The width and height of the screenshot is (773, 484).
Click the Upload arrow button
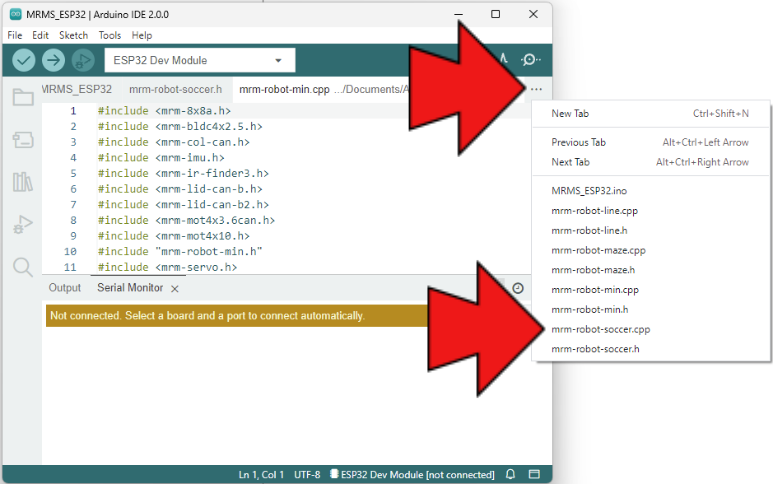pyautogui.click(x=53, y=61)
